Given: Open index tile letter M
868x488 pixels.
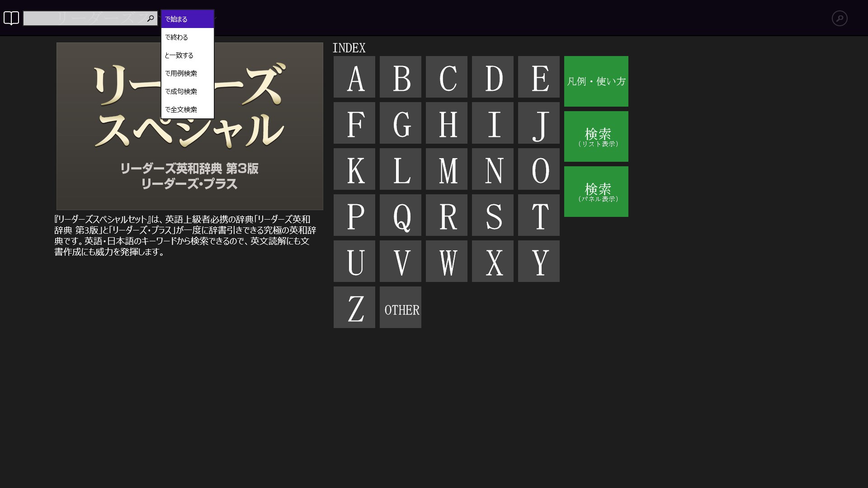Looking at the screenshot, I should point(446,169).
